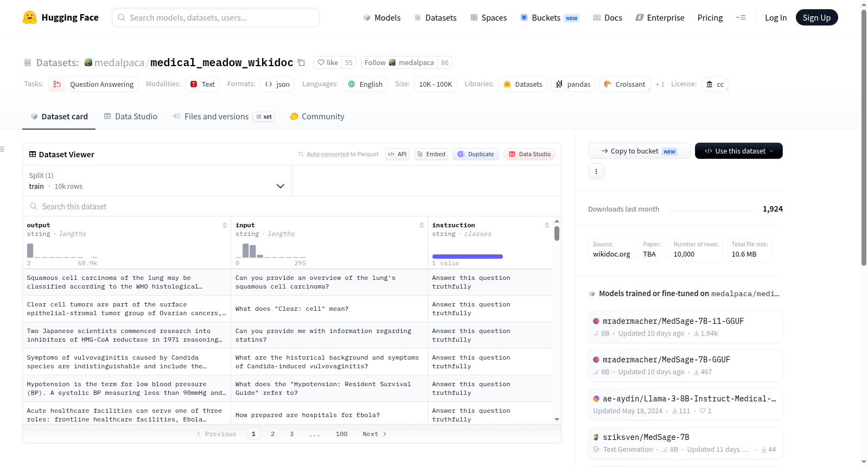
Task: Open Datasets in the top navigation
Action: (x=435, y=17)
